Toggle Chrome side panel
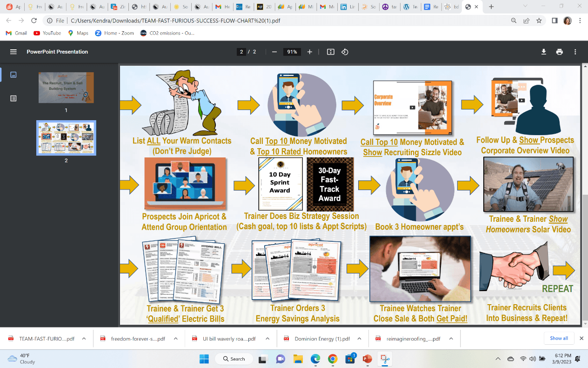 click(x=555, y=20)
